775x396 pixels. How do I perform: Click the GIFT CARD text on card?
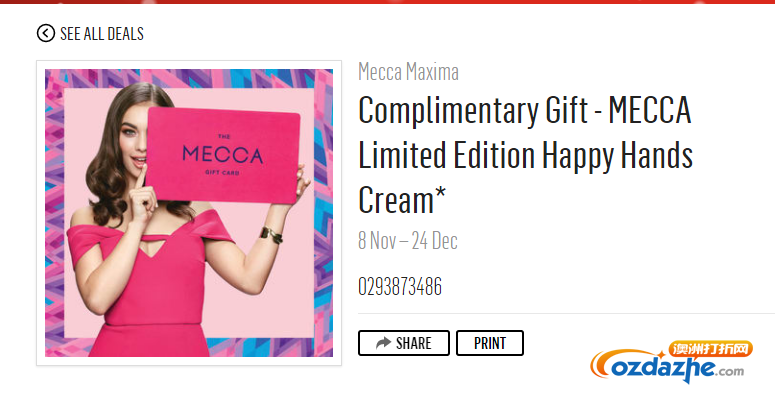[222, 173]
